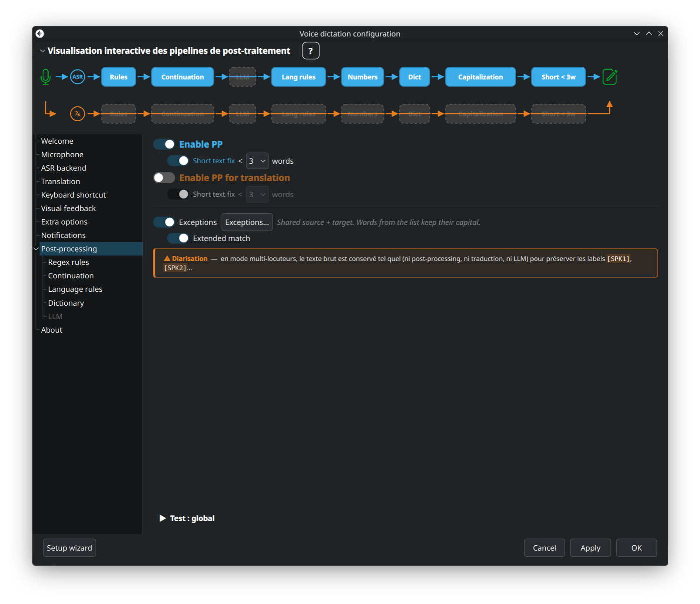Screen dimensions: 700x604
Task: Open the Microphone settings page
Action: (62, 154)
